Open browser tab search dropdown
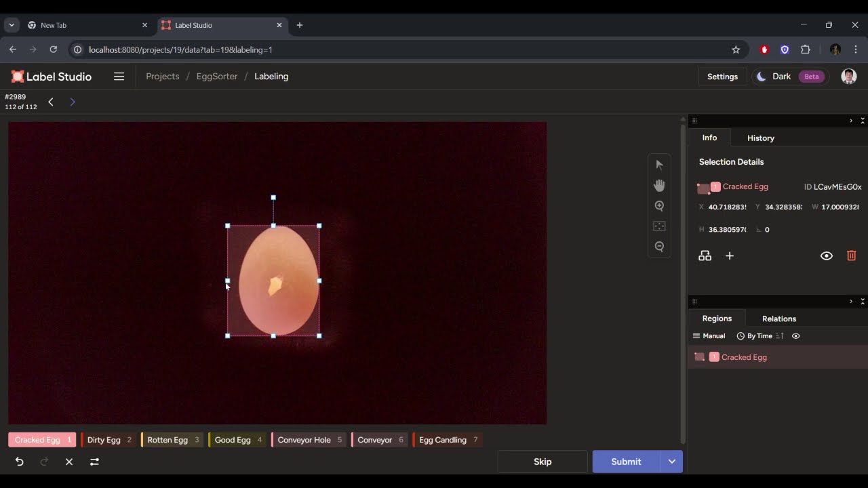This screenshot has width=868, height=488. (12, 25)
